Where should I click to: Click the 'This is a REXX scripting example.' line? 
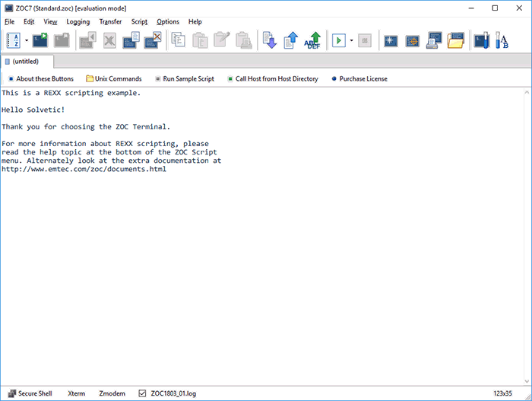click(71, 93)
